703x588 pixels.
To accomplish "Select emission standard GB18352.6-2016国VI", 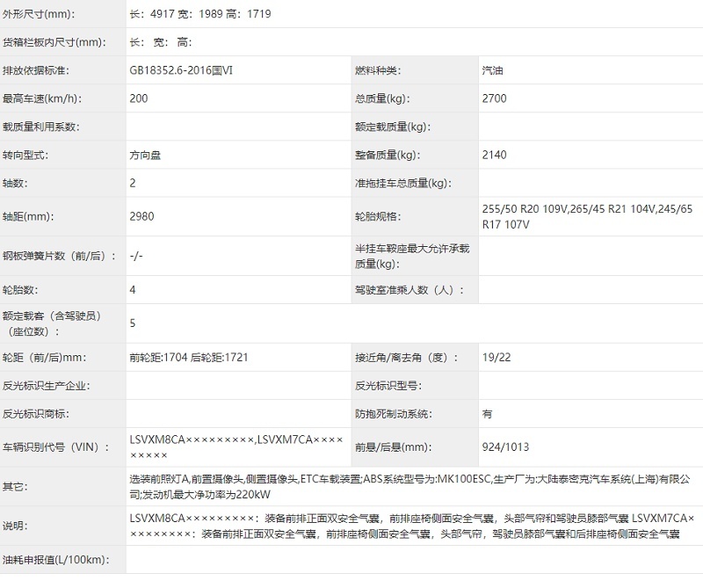I will 181,70.
